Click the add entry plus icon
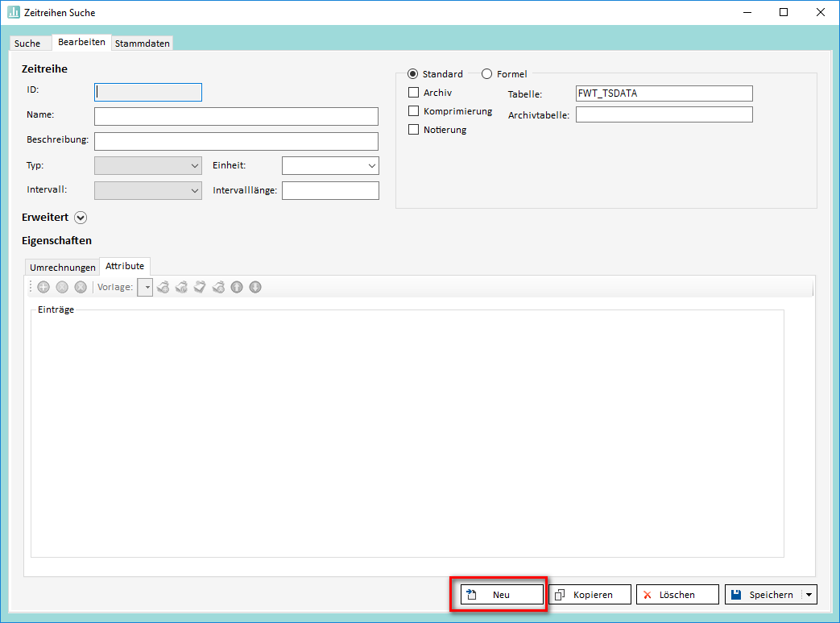This screenshot has width=840, height=623. pyautogui.click(x=43, y=287)
